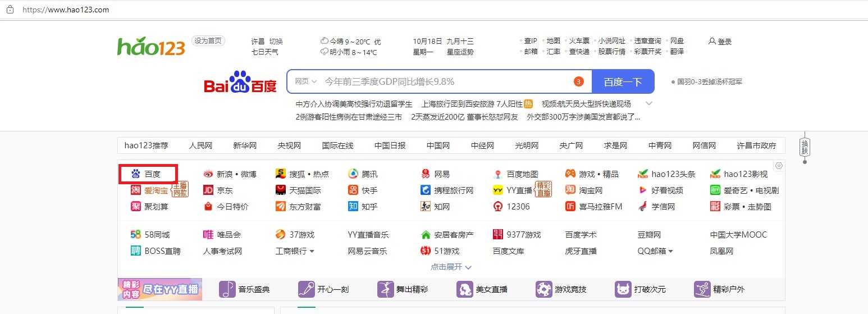Expand the QQ邮箱 dropdown arrow
The height and width of the screenshot is (314, 868).
tap(670, 252)
